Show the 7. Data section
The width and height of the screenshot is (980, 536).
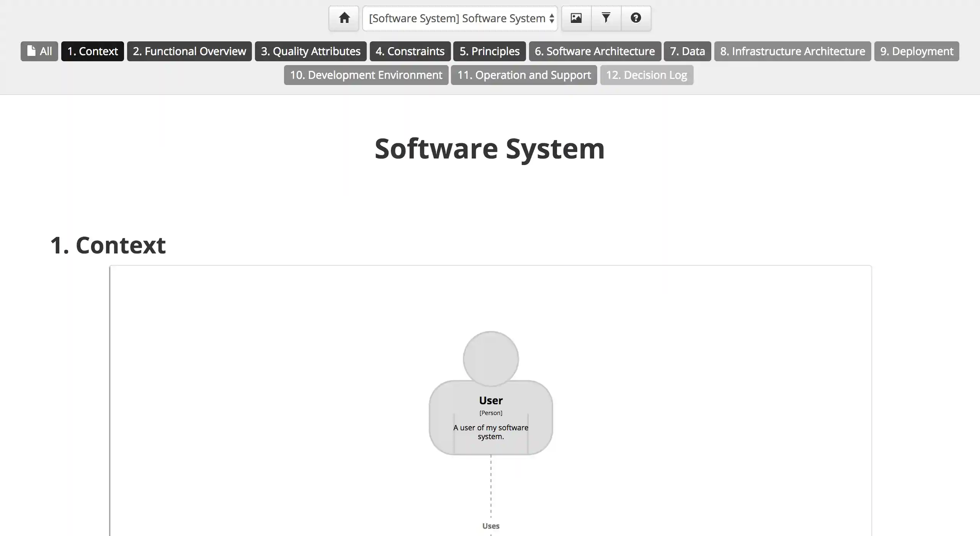(x=688, y=51)
